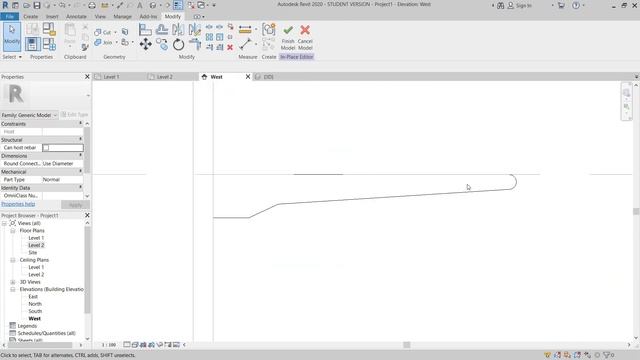Open Aligned Dimension measure tool
The height and width of the screenshot is (360, 640).
point(245,29)
